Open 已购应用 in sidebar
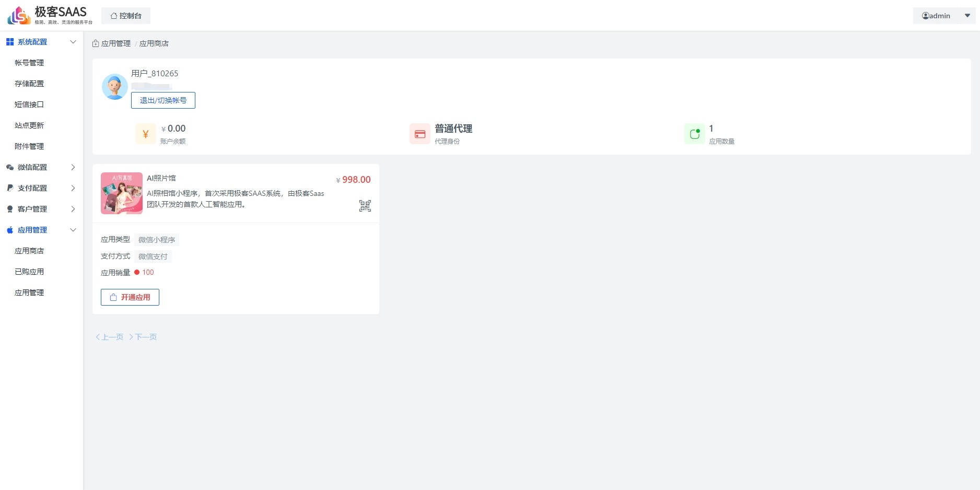This screenshot has width=980, height=490. coord(29,272)
